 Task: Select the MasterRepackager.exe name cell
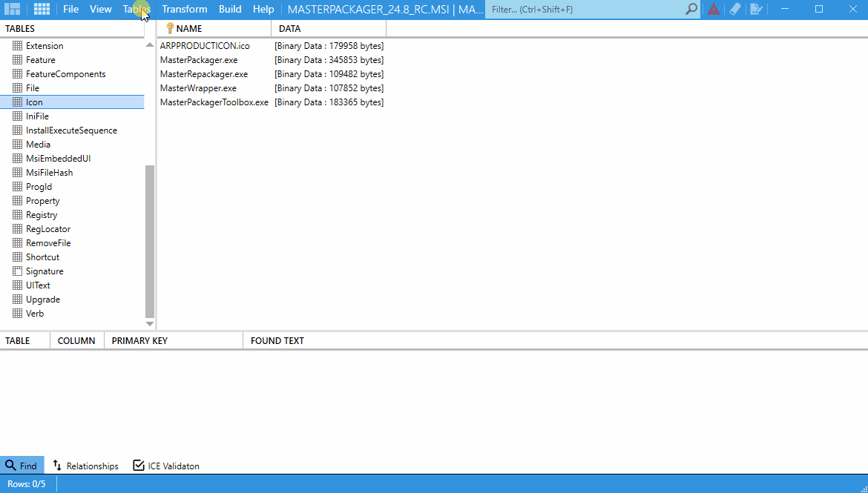point(204,74)
